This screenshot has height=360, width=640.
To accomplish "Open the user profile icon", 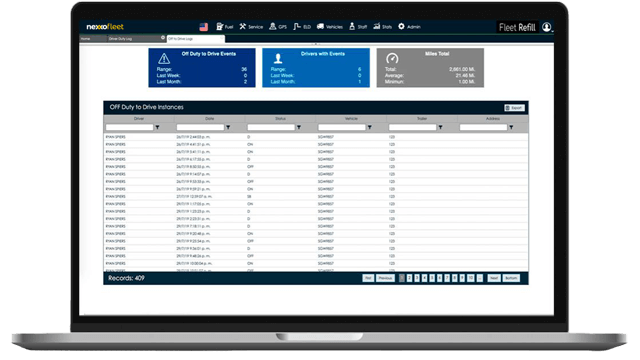I will click(547, 27).
